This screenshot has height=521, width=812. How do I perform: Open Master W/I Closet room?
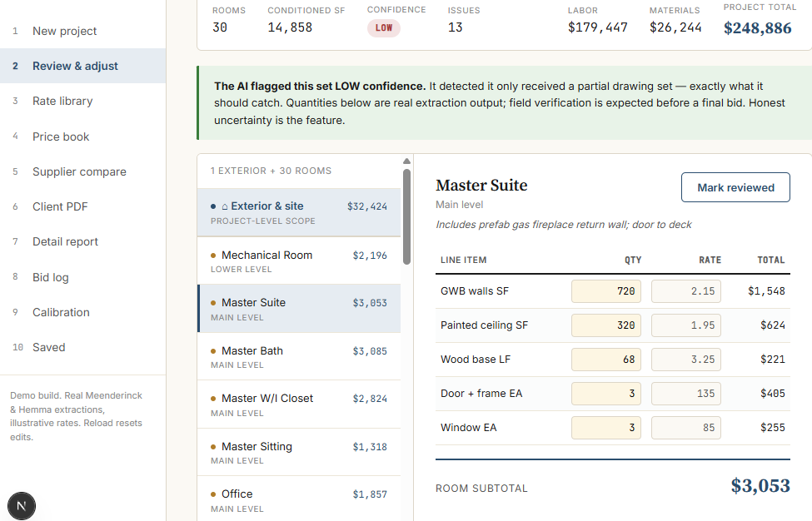click(299, 404)
